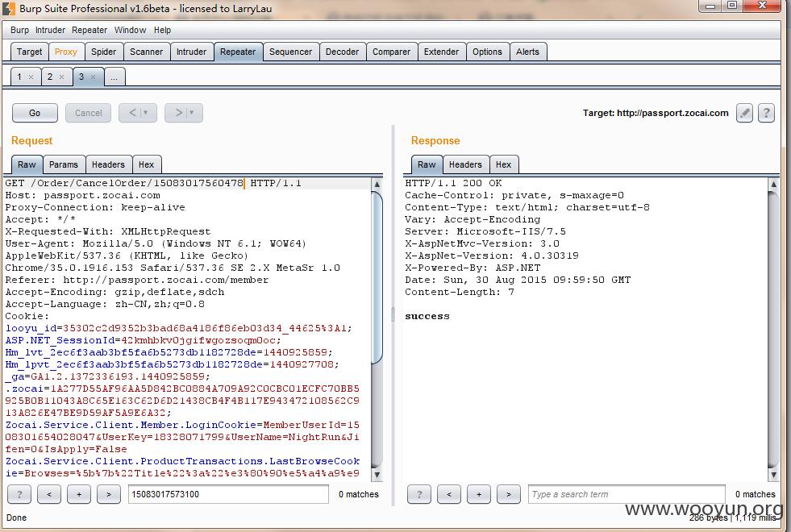Click the GET /Order/CancelOrder request line
791x532 pixels.
tap(153, 183)
